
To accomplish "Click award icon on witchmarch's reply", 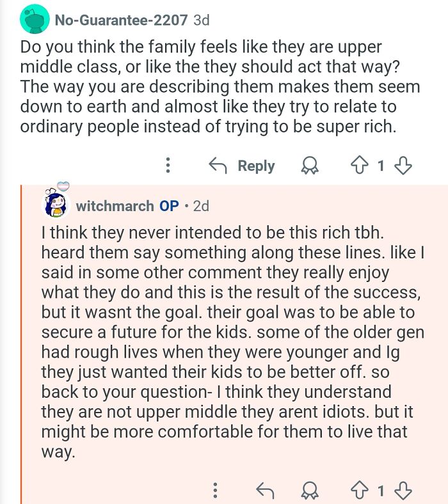I will coord(310,491).
